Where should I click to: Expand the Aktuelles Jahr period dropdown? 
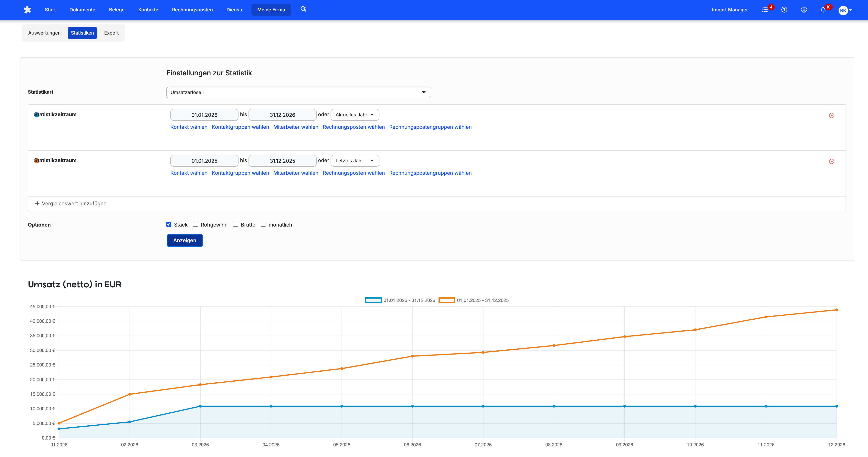pyautogui.click(x=355, y=115)
